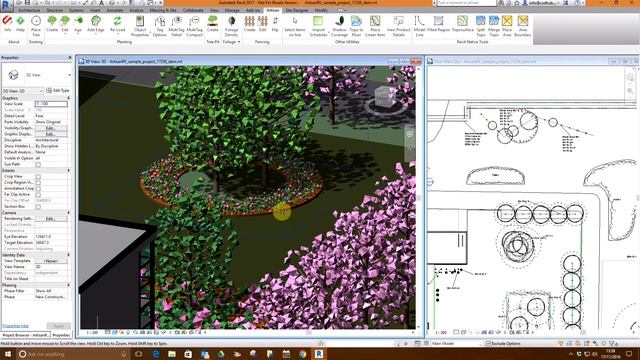Toggle the Annotation Crop checkbox
Screen dimensions: 640x360
coord(38,189)
